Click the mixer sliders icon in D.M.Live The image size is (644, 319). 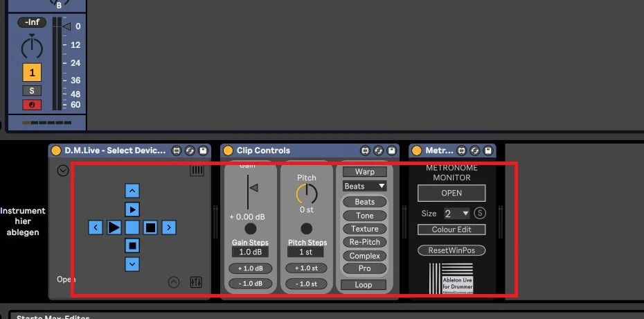pos(196,282)
